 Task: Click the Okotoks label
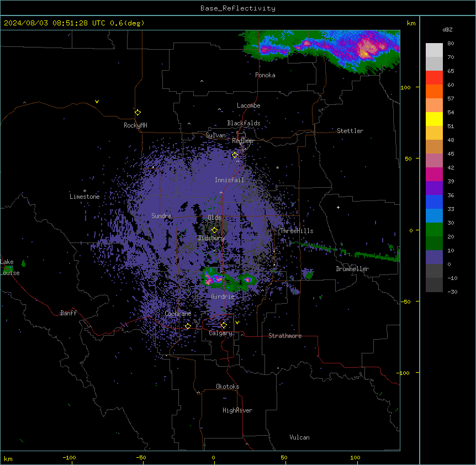pos(228,387)
